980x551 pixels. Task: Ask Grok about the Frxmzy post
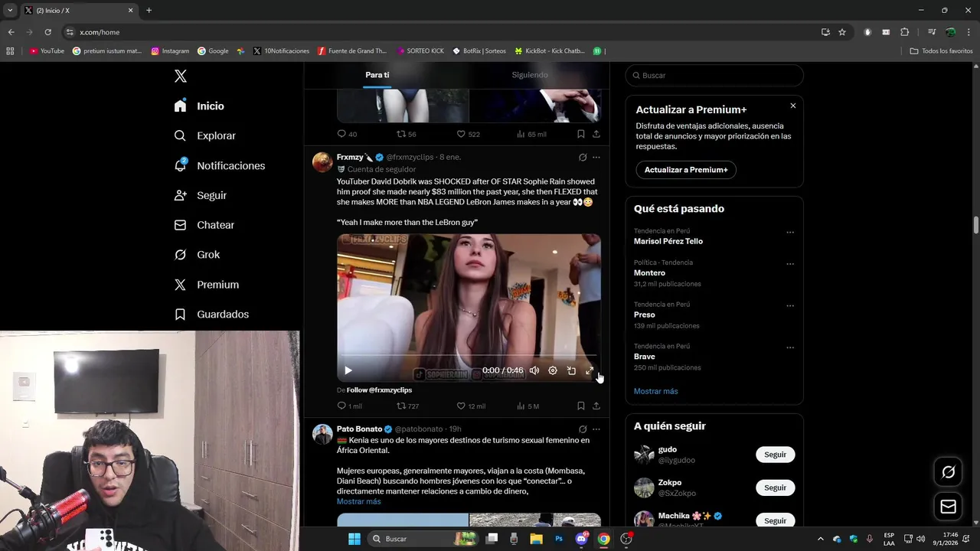pos(583,158)
